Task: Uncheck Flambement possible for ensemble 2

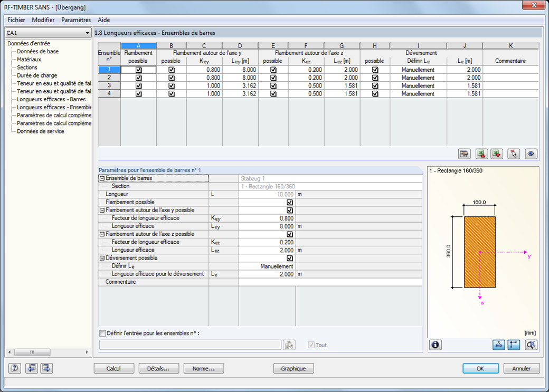Action: tap(138, 78)
